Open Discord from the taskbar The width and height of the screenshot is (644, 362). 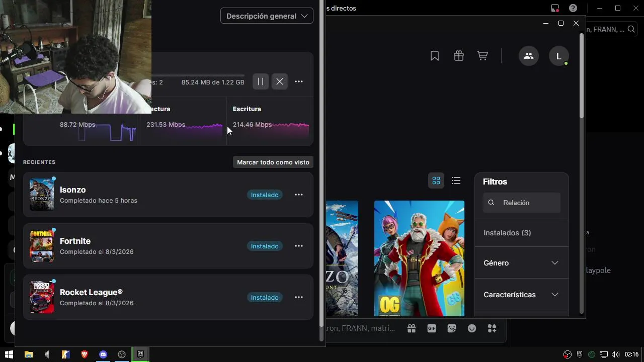(x=103, y=354)
